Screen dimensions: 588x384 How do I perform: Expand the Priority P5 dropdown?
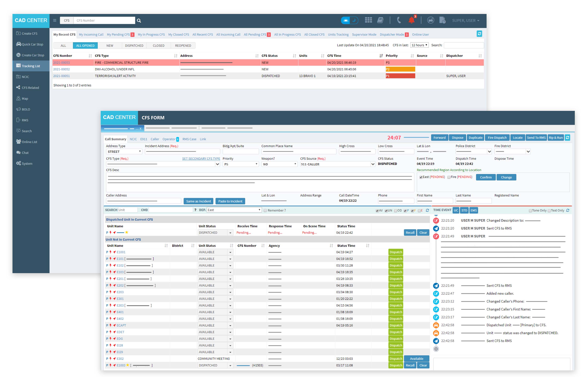click(241, 164)
